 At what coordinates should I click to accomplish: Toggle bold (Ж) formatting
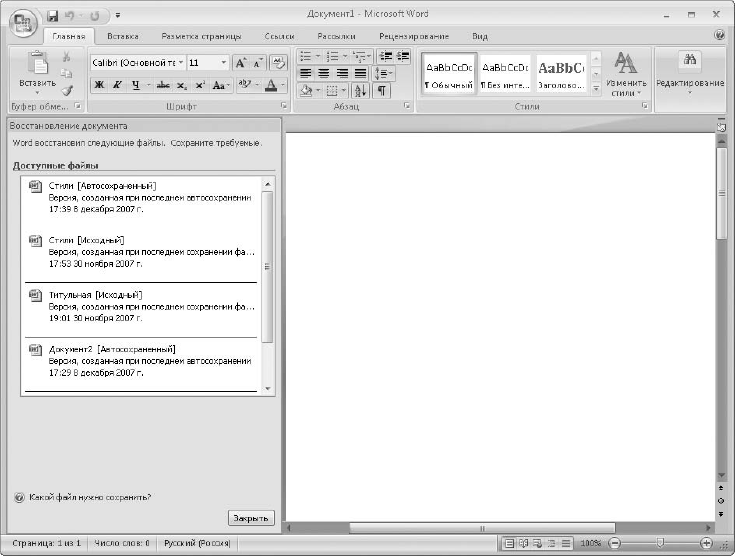tap(100, 85)
